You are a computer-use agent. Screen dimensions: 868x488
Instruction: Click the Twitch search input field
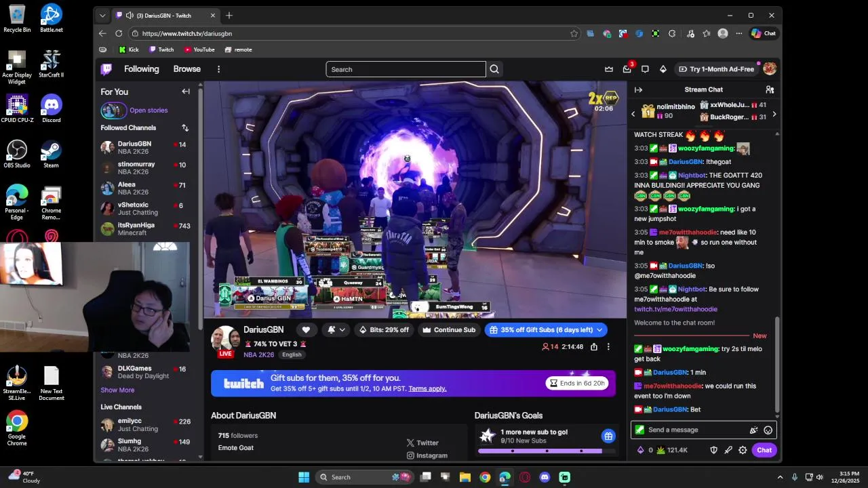click(x=406, y=69)
